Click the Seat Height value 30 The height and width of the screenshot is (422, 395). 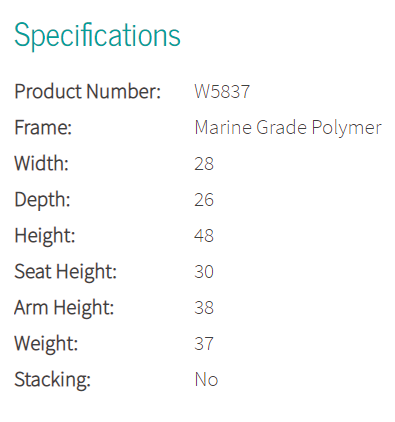tap(204, 272)
